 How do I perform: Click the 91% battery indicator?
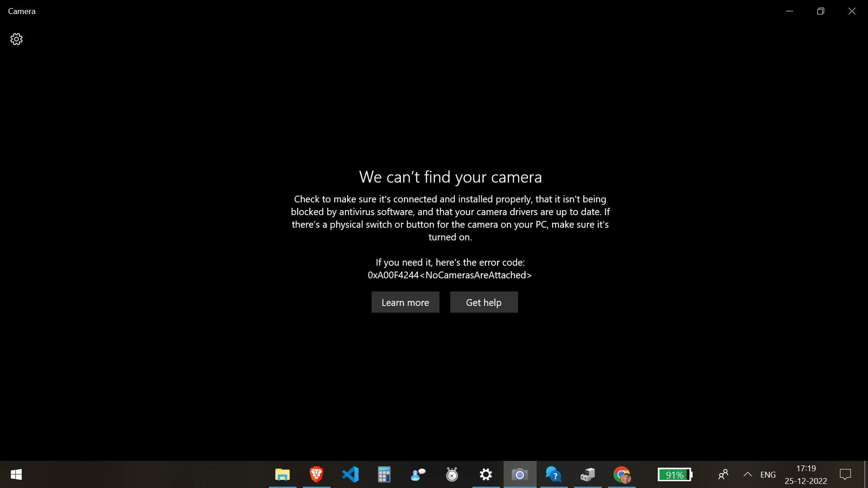pyautogui.click(x=675, y=475)
